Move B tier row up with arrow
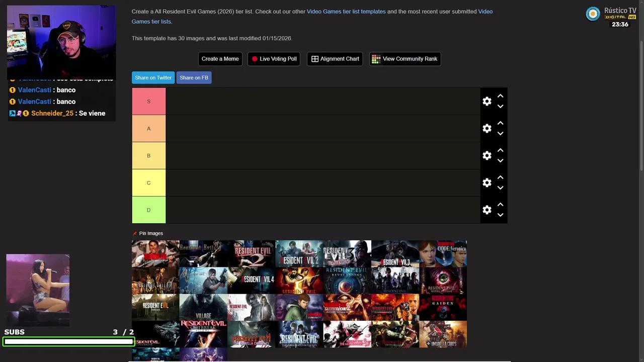644x362 pixels. (500, 150)
